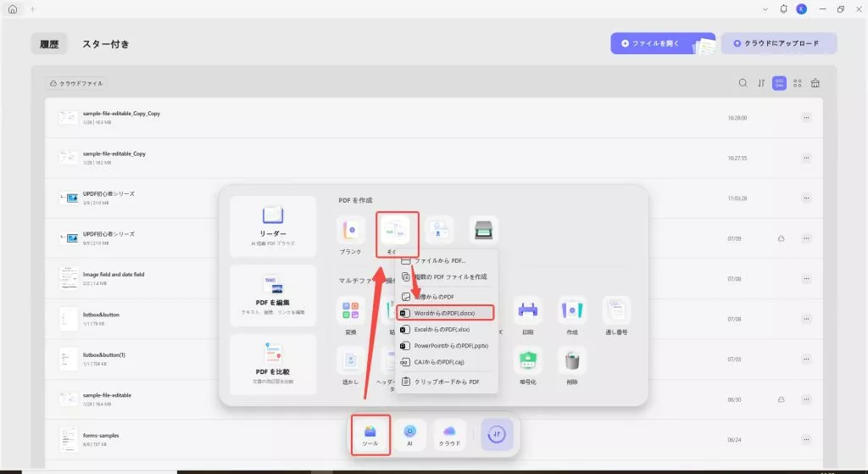868x474 pixels.
Task: Click the sort order icon
Action: click(761, 83)
